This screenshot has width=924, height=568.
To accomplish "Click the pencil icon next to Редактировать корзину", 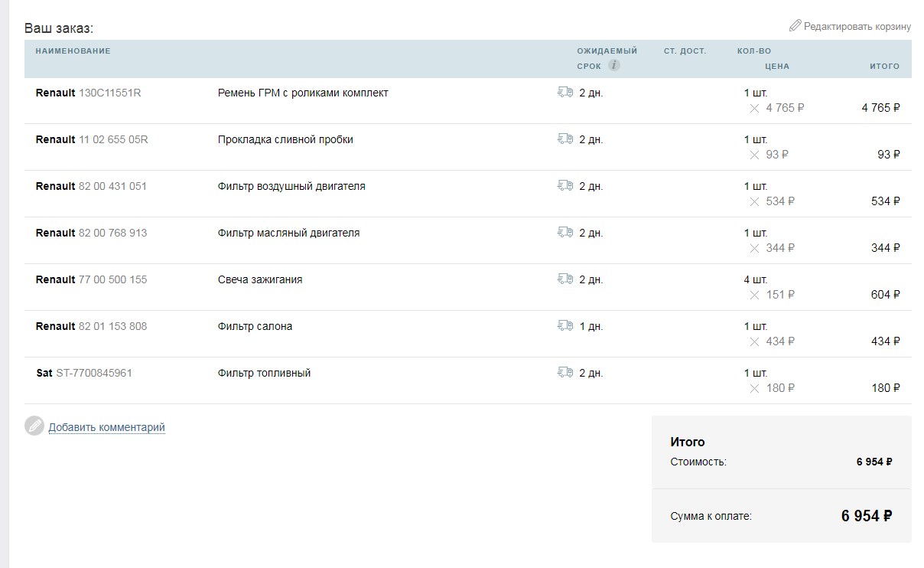I will click(795, 26).
